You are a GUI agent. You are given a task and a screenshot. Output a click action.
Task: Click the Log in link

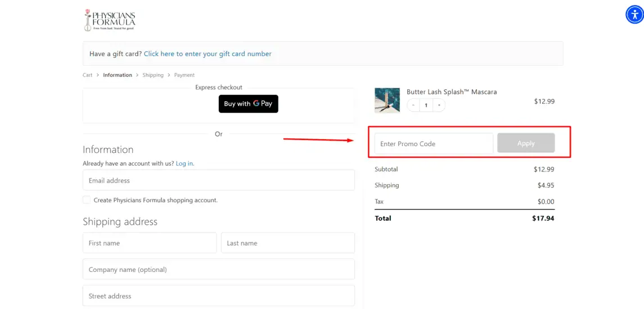click(x=185, y=163)
